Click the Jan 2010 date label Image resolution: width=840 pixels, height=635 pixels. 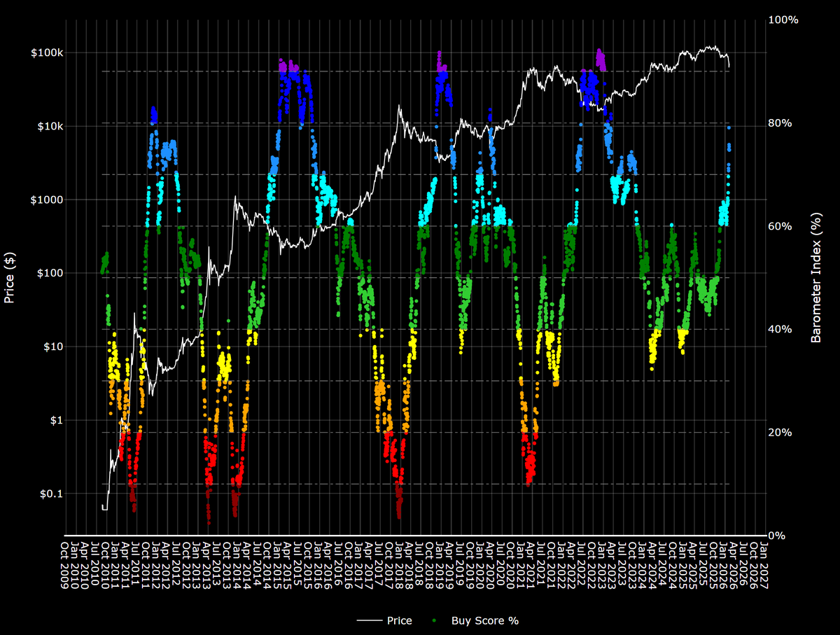point(76,564)
